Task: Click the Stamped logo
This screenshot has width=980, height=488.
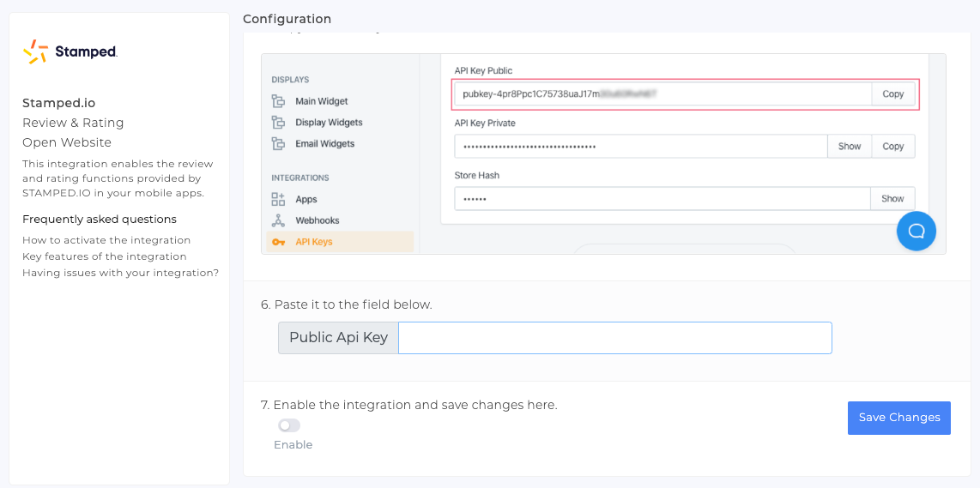Action: tap(70, 51)
